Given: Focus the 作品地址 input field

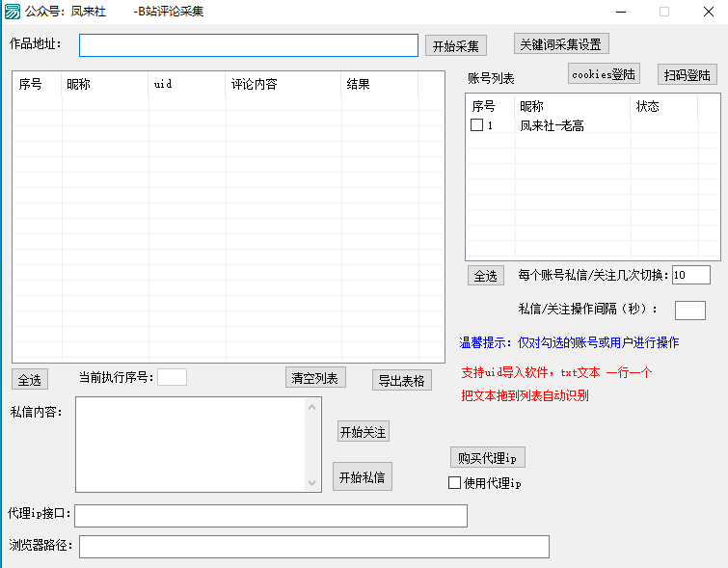Looking at the screenshot, I should point(248,45).
